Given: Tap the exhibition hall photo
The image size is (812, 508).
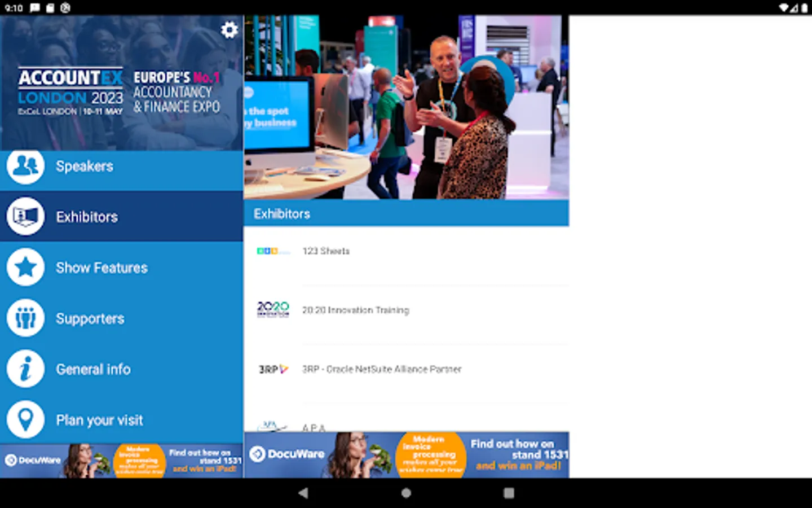Looking at the screenshot, I should point(407,107).
